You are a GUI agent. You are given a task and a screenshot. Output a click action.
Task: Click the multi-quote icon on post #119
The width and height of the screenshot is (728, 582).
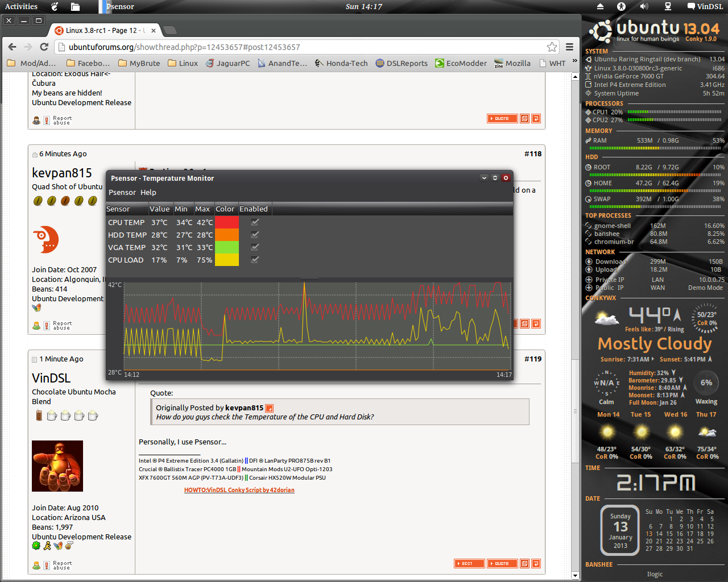tap(524, 564)
